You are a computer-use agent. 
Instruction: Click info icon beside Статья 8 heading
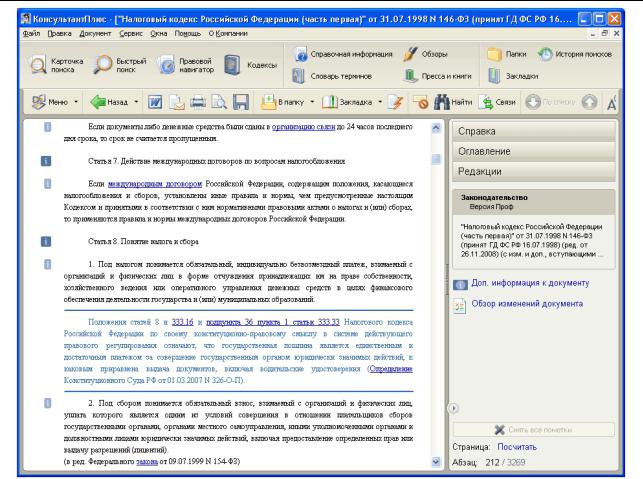point(46,242)
